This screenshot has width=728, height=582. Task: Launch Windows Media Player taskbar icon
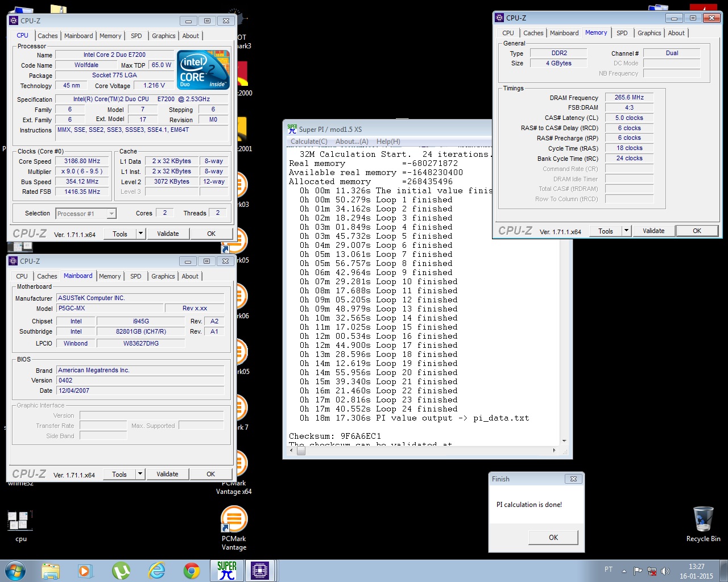click(x=85, y=571)
